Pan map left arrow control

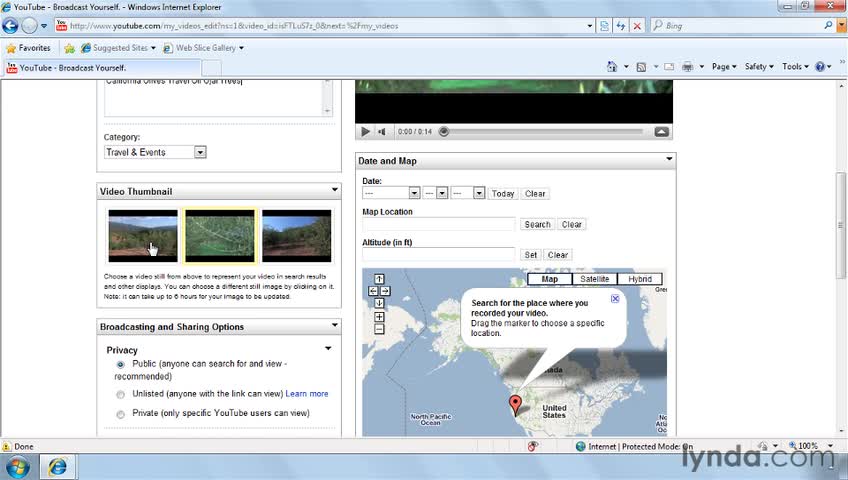pos(373,291)
